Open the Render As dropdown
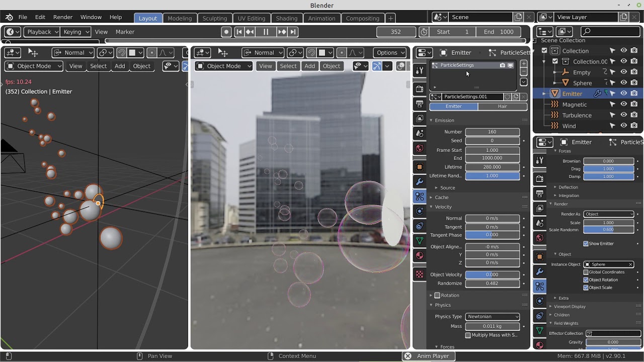Viewport: 644px width, 362px height. coord(609,214)
